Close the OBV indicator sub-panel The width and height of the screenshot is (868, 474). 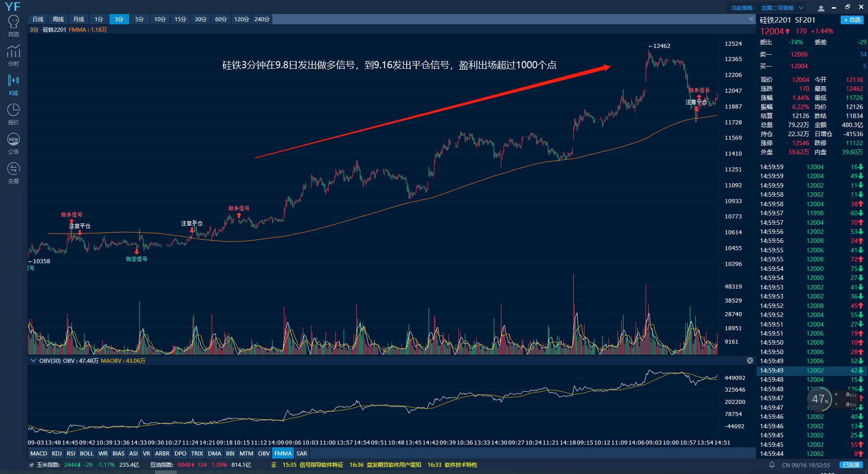(750, 360)
